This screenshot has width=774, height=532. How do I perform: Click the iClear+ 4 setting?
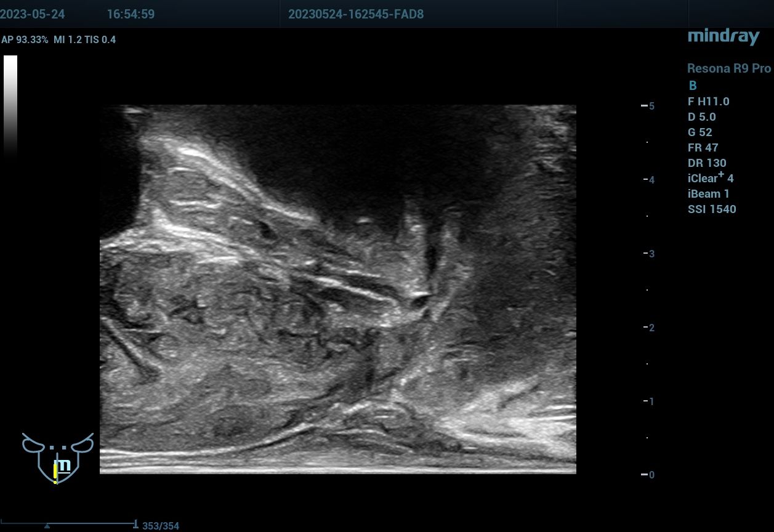(x=710, y=179)
